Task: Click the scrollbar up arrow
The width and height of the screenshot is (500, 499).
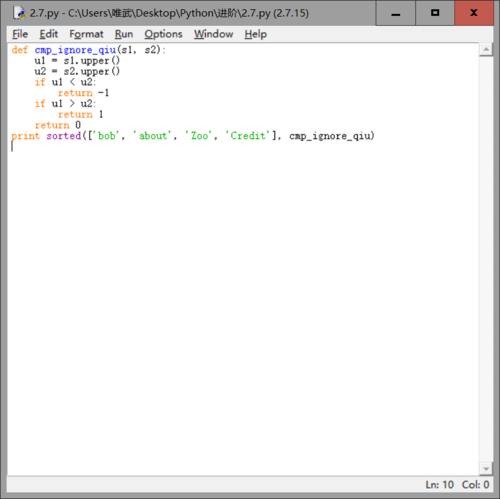Action: click(x=486, y=50)
